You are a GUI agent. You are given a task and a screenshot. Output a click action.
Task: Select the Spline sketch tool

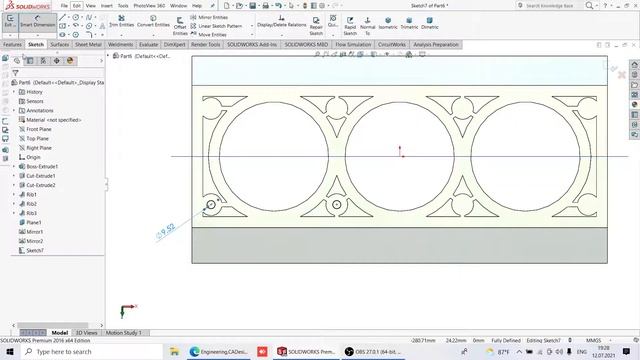(x=89, y=18)
